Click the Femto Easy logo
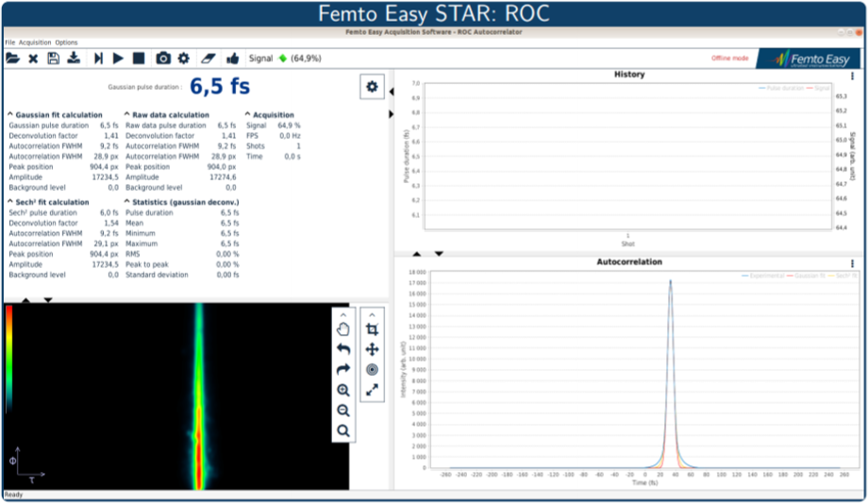 809,59
